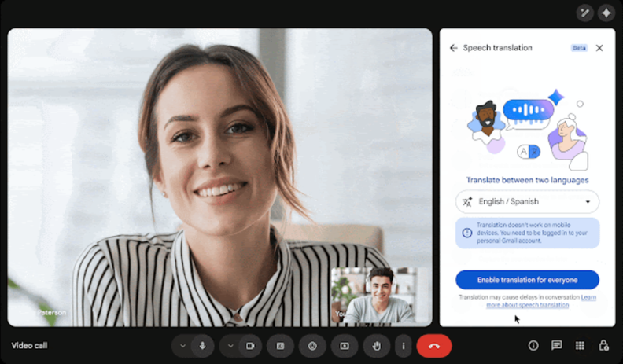The image size is (623, 364).
Task: Open host controls lock icon
Action: [603, 345]
